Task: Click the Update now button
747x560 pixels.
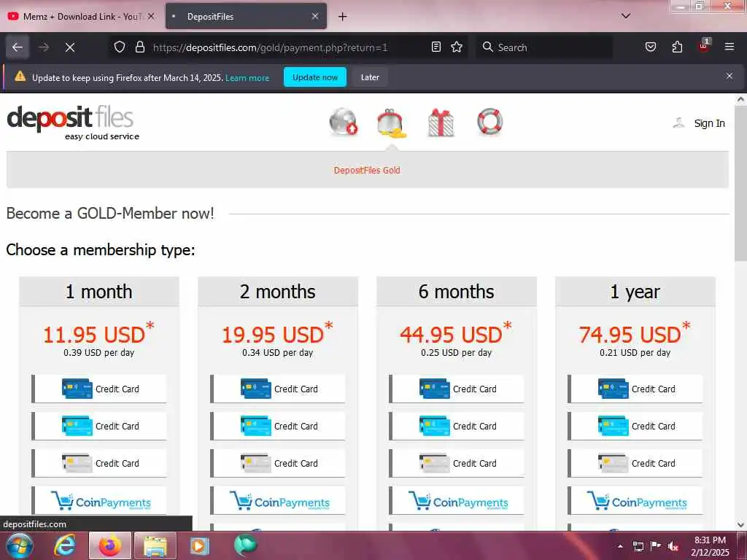Action: point(315,77)
